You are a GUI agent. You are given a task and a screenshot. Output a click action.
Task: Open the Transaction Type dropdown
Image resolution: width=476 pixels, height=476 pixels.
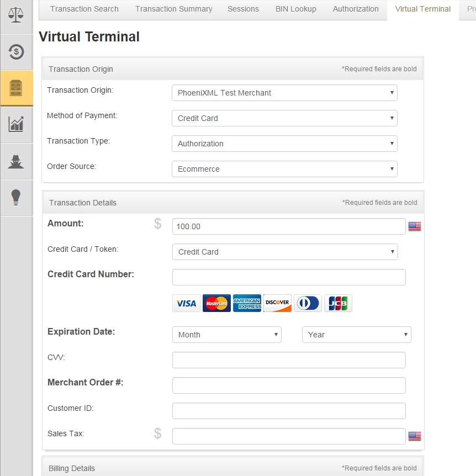(x=284, y=144)
